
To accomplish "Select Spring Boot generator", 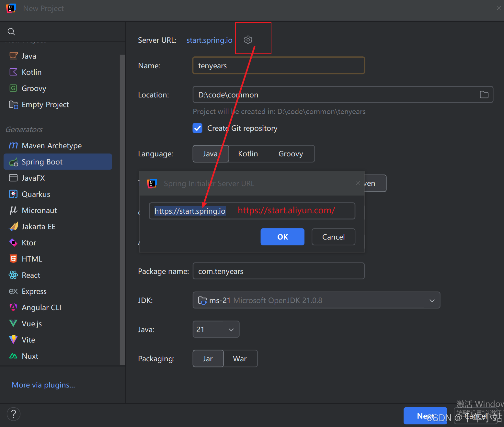I will point(58,162).
